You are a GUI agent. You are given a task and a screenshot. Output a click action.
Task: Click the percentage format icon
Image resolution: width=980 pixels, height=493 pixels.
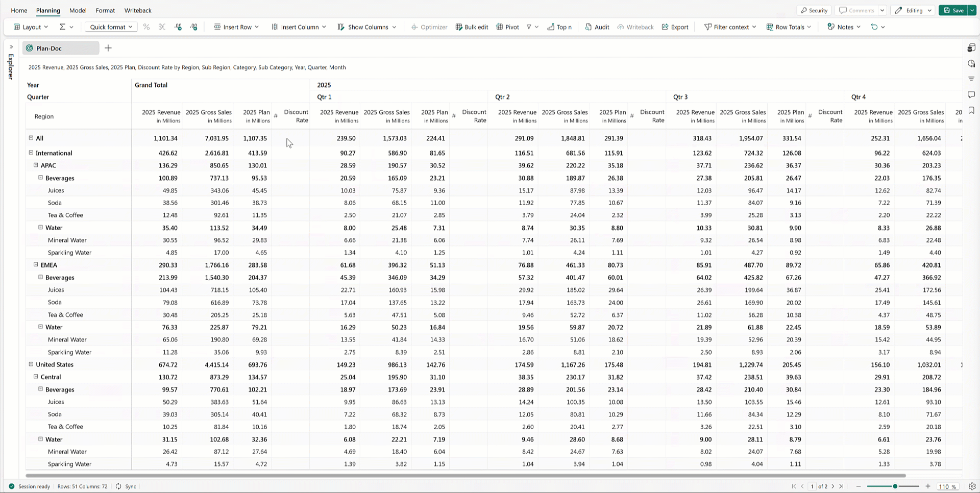coord(146,27)
